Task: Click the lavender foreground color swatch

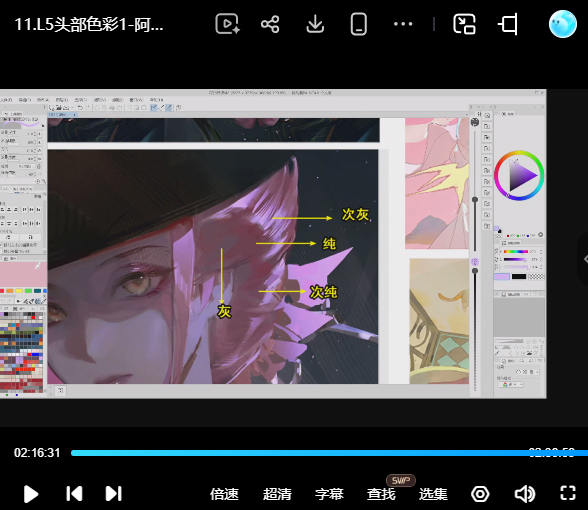Action: 502,276
